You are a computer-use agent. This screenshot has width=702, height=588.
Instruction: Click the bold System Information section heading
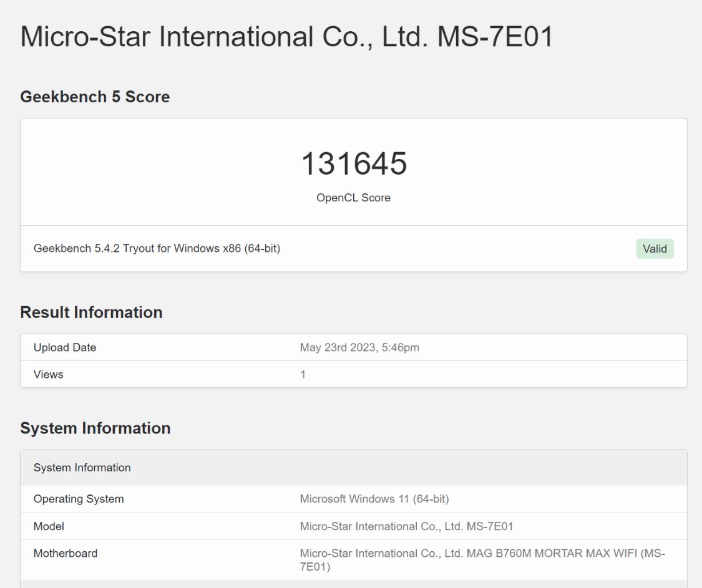[95, 428]
